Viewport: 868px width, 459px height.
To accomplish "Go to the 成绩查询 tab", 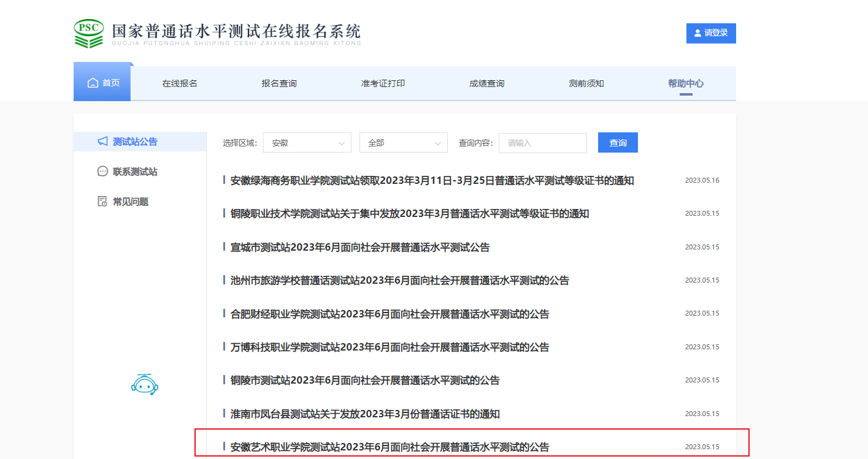I will tap(486, 83).
